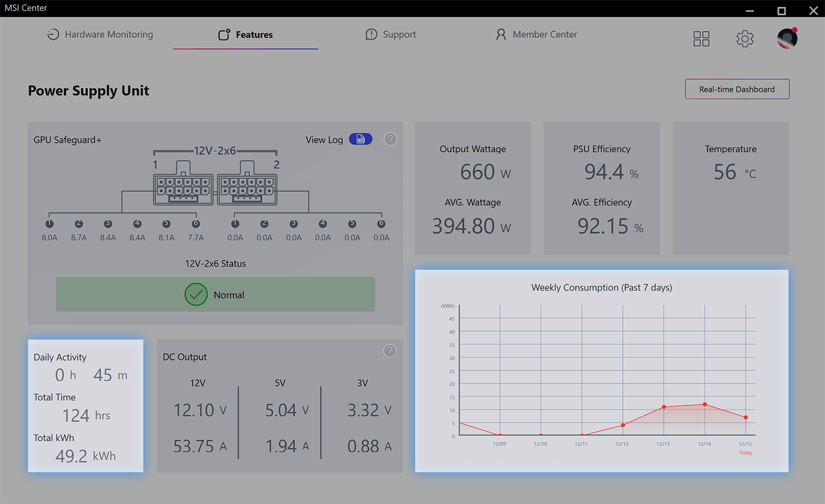Click pin 1 marker above 8.0A
Screen dimensions: 825x504
[50, 224]
